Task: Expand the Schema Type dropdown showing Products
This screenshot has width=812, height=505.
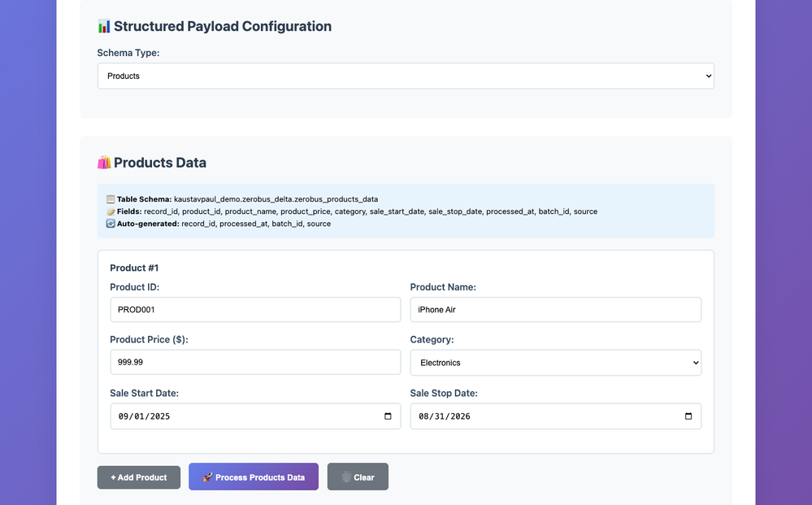Action: coord(406,76)
